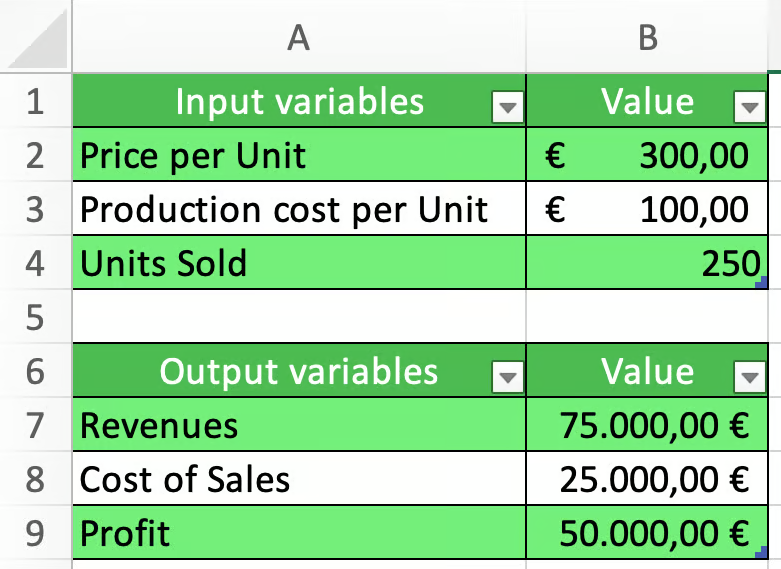This screenshot has height=569, width=781.
Task: Click the Cost of Sales label cell
Action: click(x=298, y=479)
